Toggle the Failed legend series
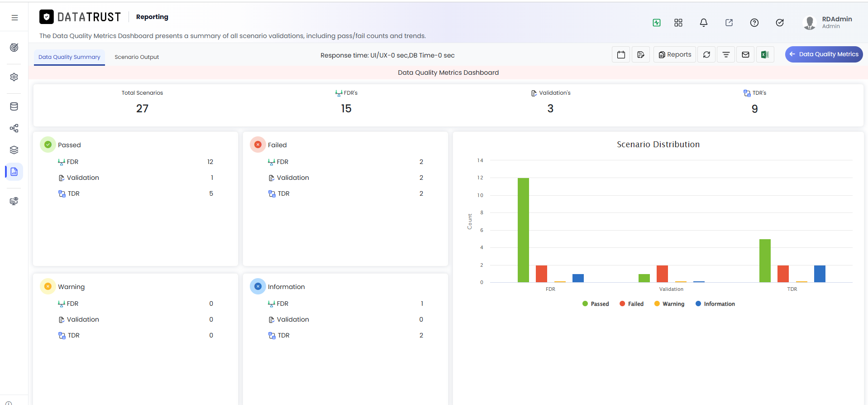The height and width of the screenshot is (405, 868). pos(631,304)
